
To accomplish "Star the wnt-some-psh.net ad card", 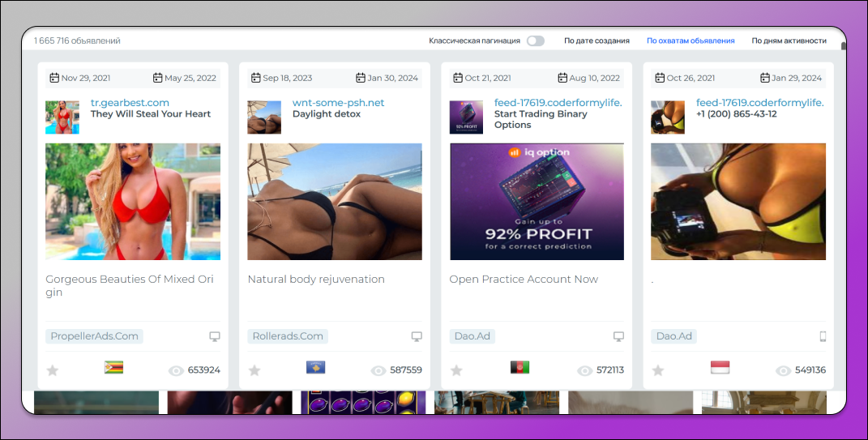I will (x=254, y=370).
